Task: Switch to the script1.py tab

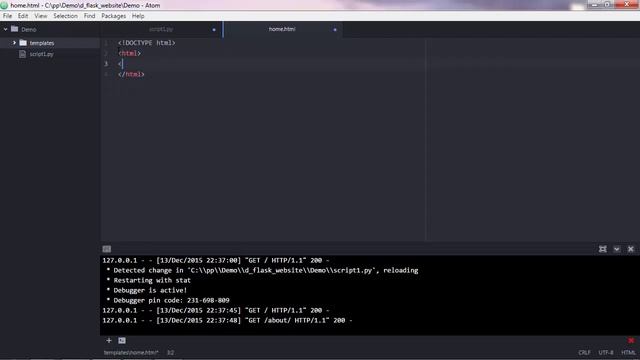Action: click(x=161, y=29)
